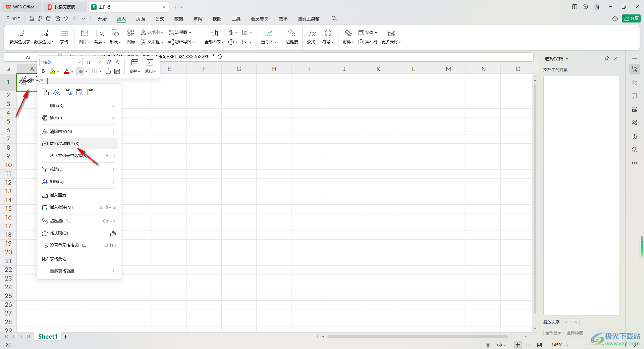Open a new document tab with plus

click(x=175, y=7)
